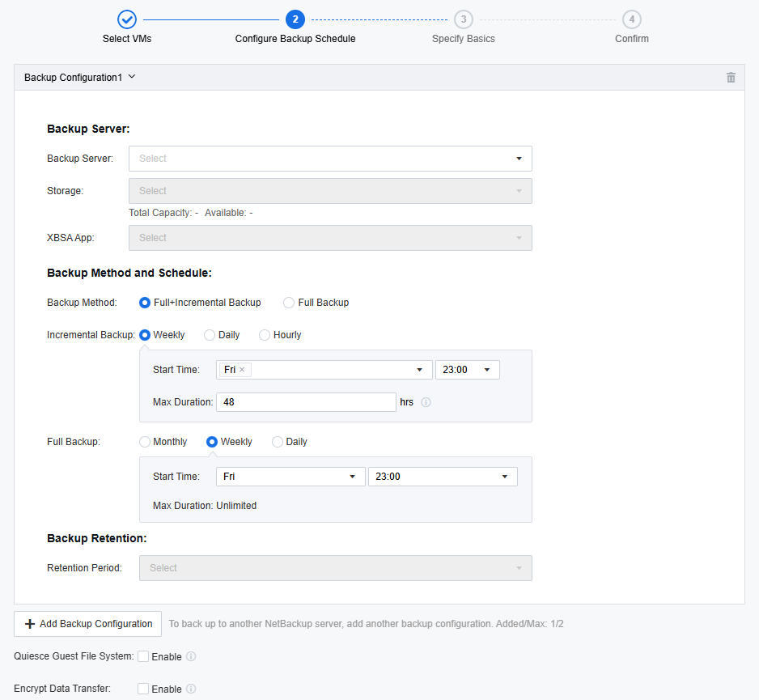The height and width of the screenshot is (700, 759).
Task: Click 'Backup Method and Schedule:' heading
Action: (x=129, y=273)
